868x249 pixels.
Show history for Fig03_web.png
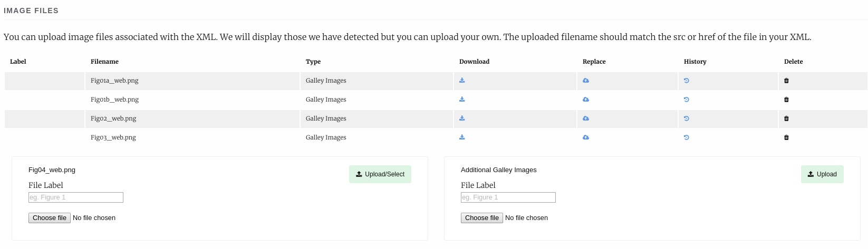[687, 137]
